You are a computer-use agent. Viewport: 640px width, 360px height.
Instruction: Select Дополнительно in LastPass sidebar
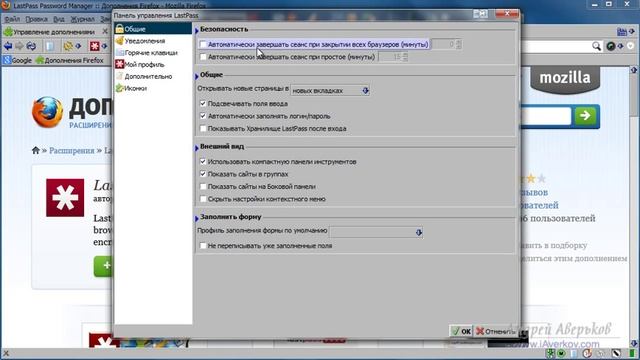pos(153,76)
